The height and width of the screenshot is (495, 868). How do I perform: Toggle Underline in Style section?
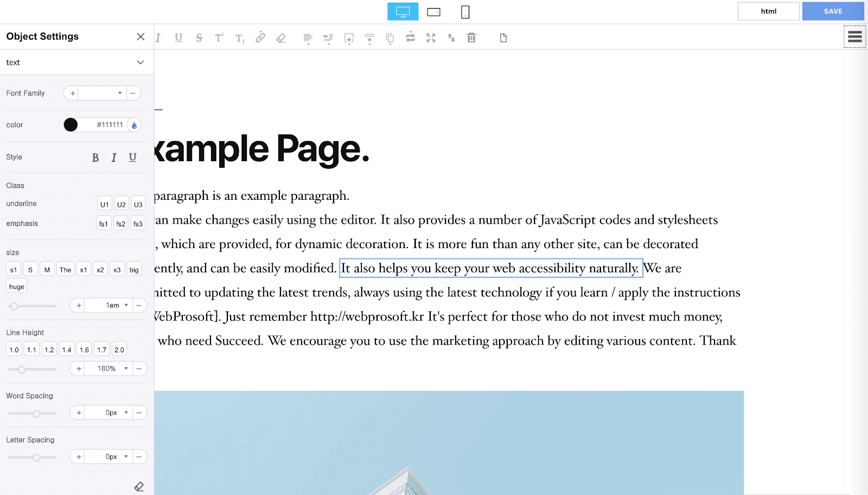click(132, 157)
